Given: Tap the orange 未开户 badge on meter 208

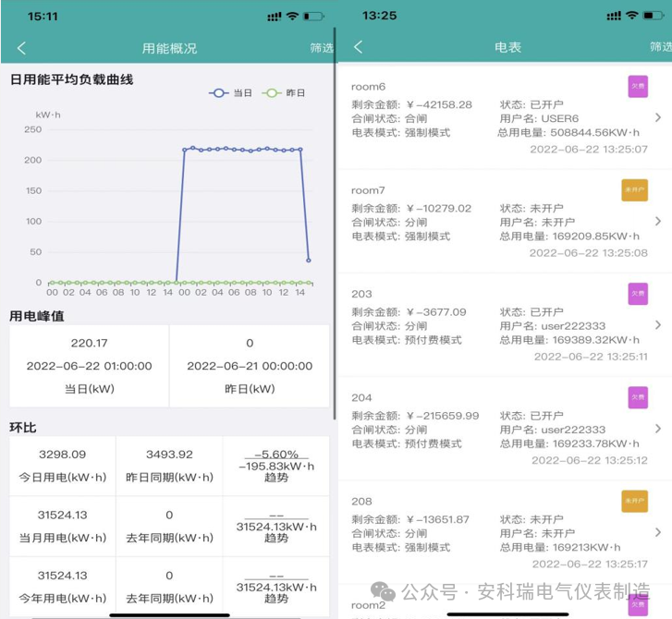Looking at the screenshot, I should tap(634, 501).
